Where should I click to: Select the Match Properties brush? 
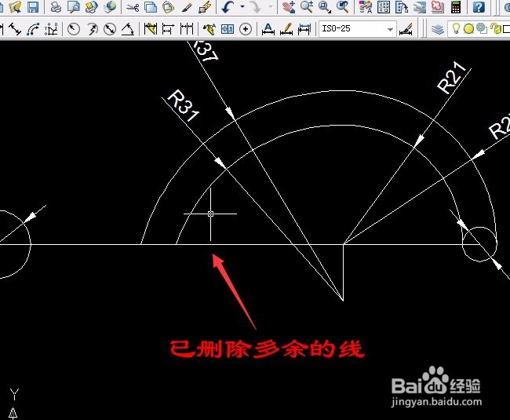click(x=187, y=6)
